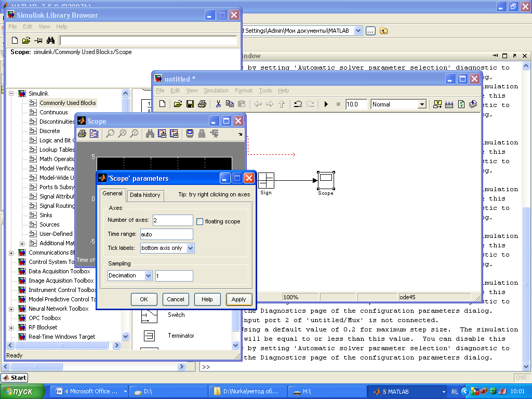532x399 pixels.
Task: Click OK in Scope parameters
Action: [x=144, y=299]
